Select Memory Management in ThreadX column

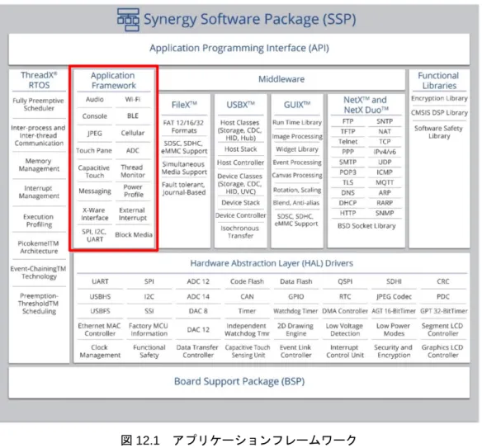pos(39,165)
